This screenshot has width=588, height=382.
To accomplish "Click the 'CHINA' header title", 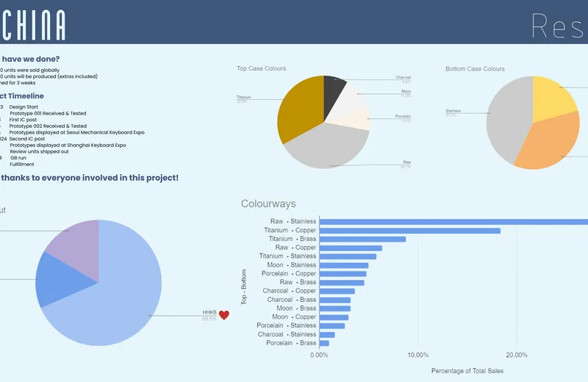I will click(33, 25).
